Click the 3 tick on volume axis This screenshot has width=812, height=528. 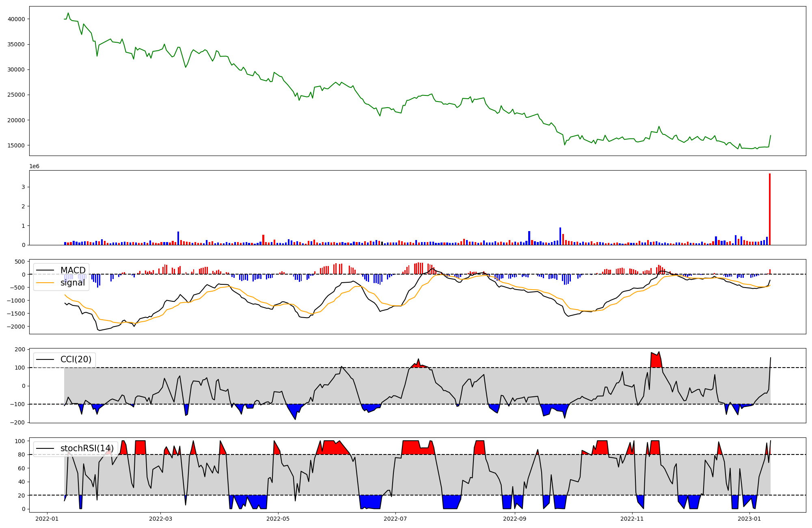click(23, 187)
